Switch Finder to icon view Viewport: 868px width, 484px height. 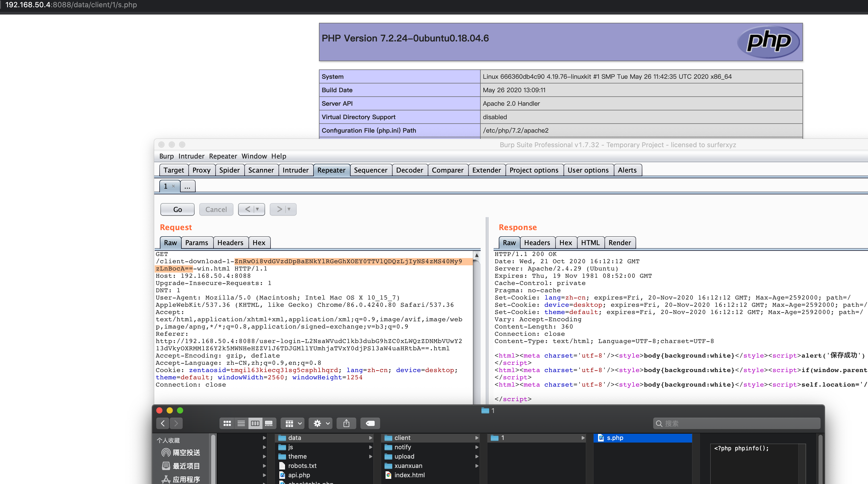(227, 423)
